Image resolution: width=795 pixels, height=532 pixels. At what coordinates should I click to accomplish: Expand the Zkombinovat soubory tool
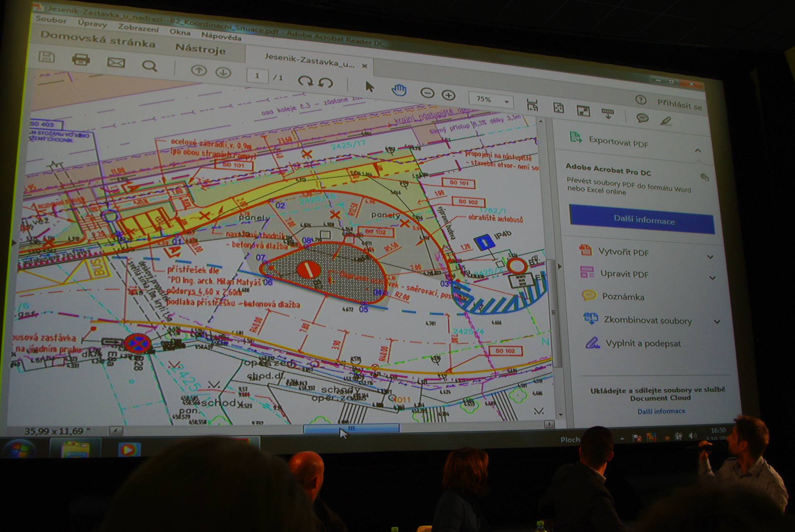coord(717,322)
